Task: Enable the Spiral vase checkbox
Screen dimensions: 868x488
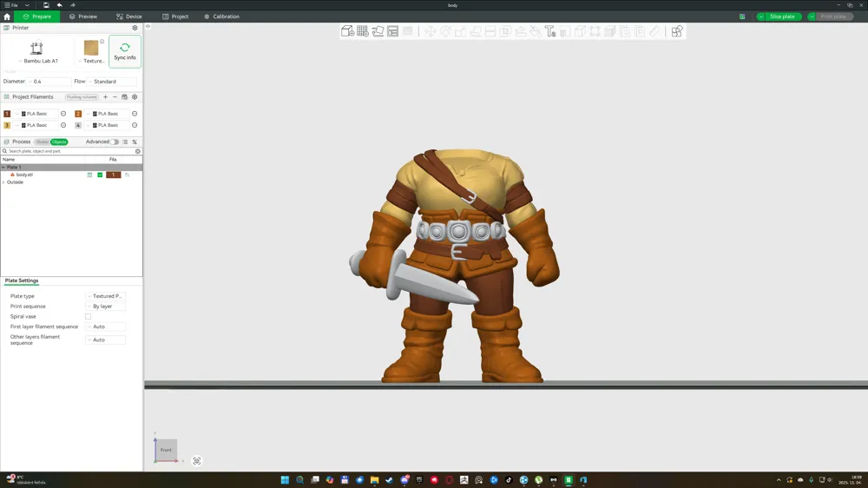Action: coord(88,316)
